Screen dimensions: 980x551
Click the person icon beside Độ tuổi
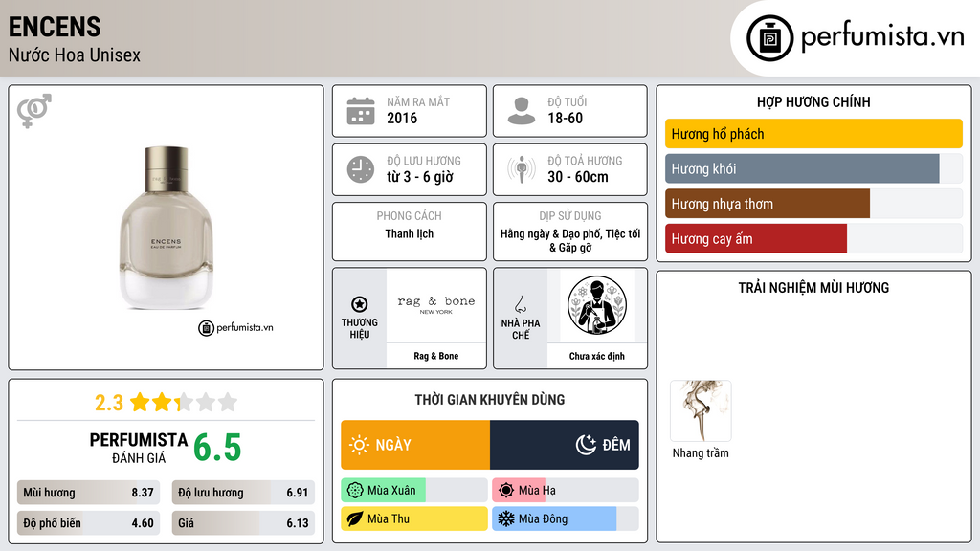(522, 111)
